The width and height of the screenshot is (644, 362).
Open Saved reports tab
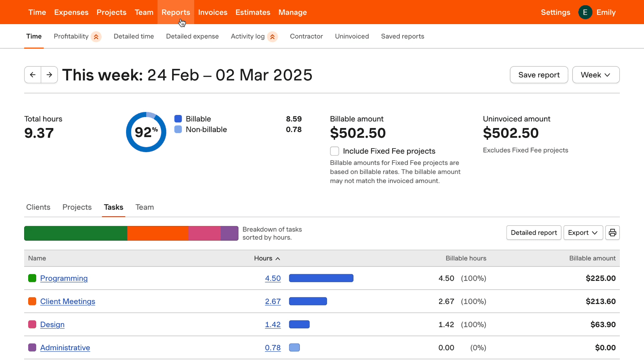point(402,36)
